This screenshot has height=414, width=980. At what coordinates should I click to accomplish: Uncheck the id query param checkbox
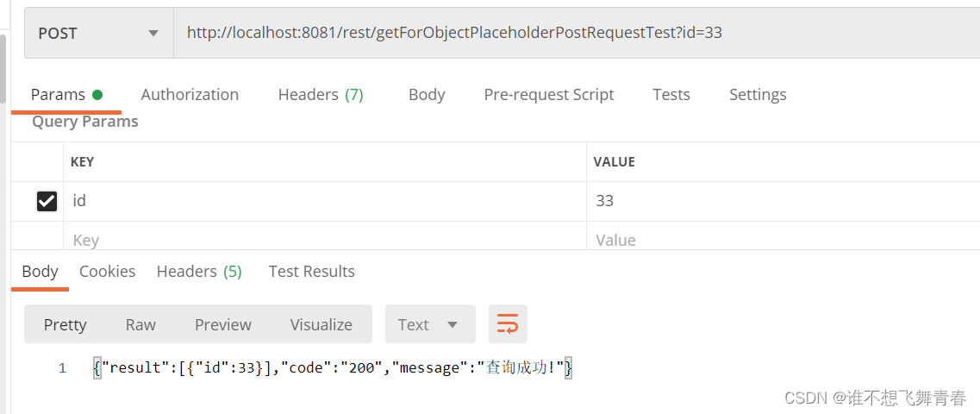[x=47, y=201]
